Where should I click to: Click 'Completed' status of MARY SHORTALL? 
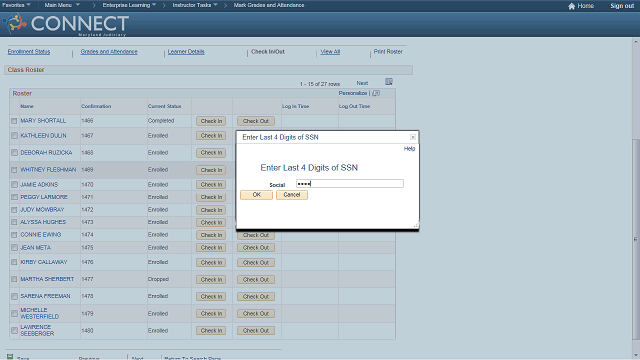point(161,121)
